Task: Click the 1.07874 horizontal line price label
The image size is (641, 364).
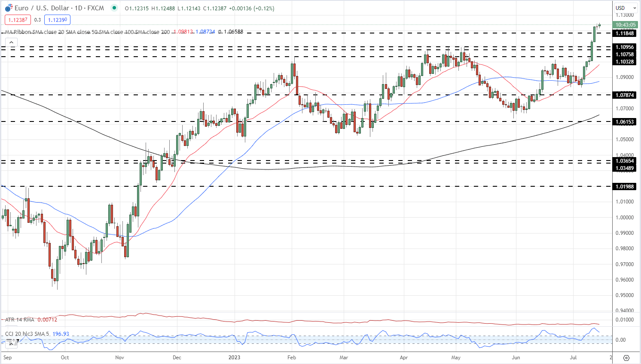Action: (x=625, y=95)
